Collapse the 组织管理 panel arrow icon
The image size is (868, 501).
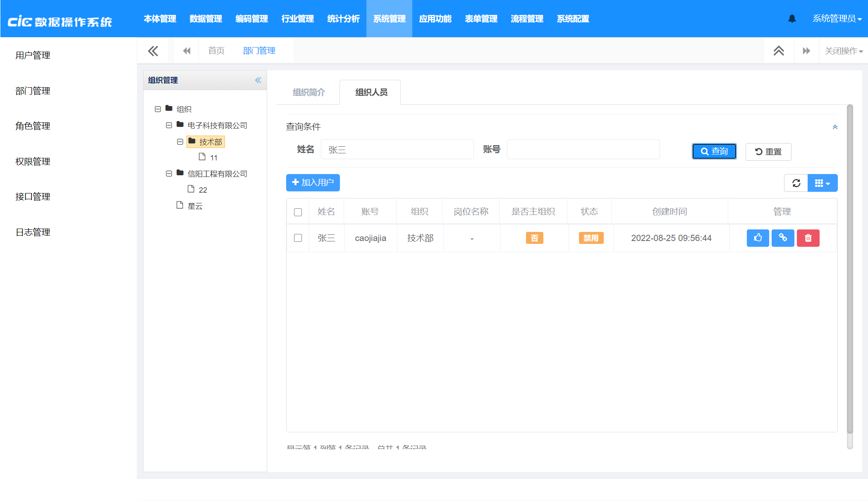point(258,80)
